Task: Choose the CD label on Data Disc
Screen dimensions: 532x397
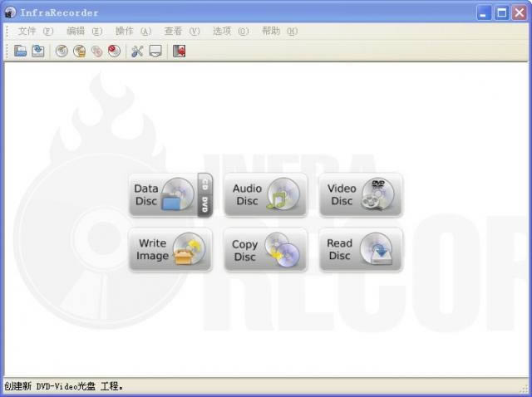Action: pyautogui.click(x=205, y=184)
